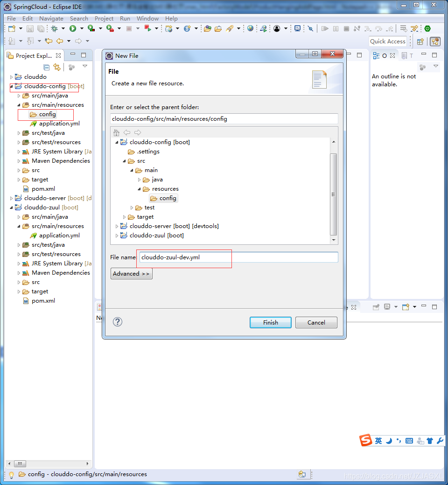The height and width of the screenshot is (485, 448).
Task: Click the Last Edit Location icon
Action: pyautogui.click(x=48, y=41)
